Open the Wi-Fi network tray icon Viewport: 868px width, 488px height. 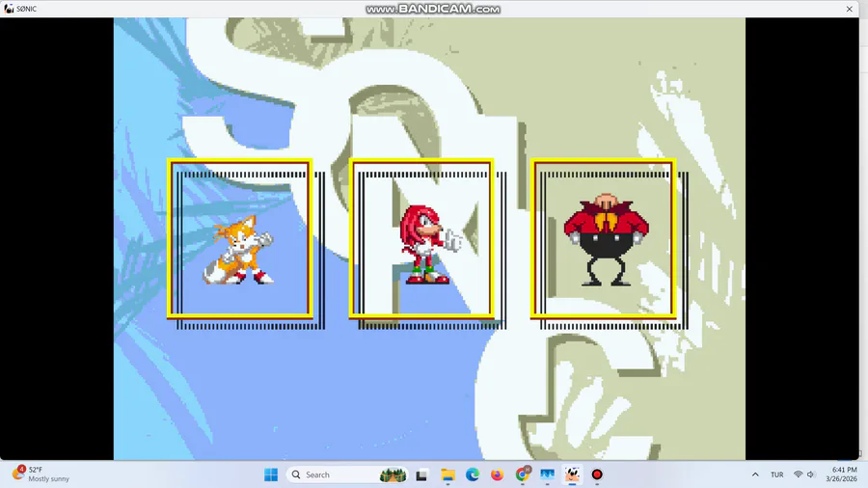point(799,474)
